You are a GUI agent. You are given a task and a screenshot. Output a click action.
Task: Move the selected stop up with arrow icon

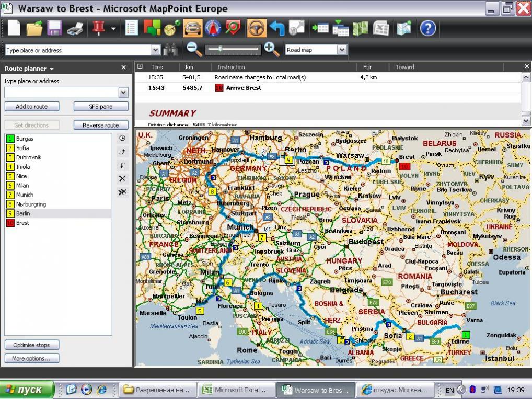[122, 152]
